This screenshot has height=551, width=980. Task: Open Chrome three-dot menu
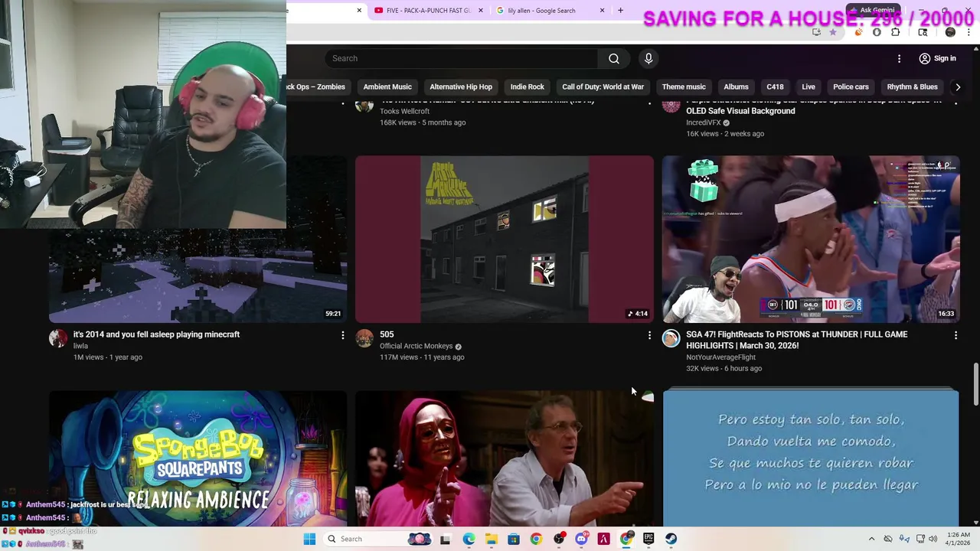[x=968, y=32]
